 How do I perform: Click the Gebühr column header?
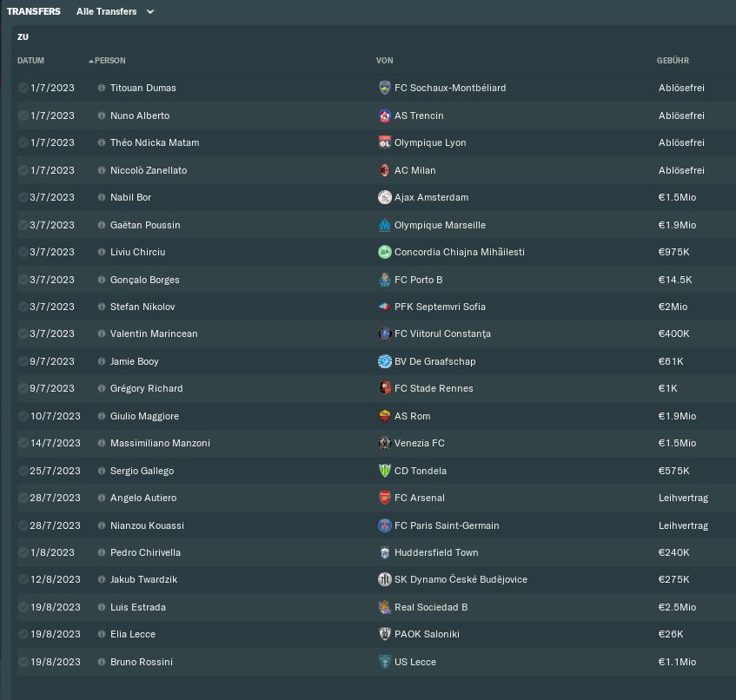tap(673, 61)
